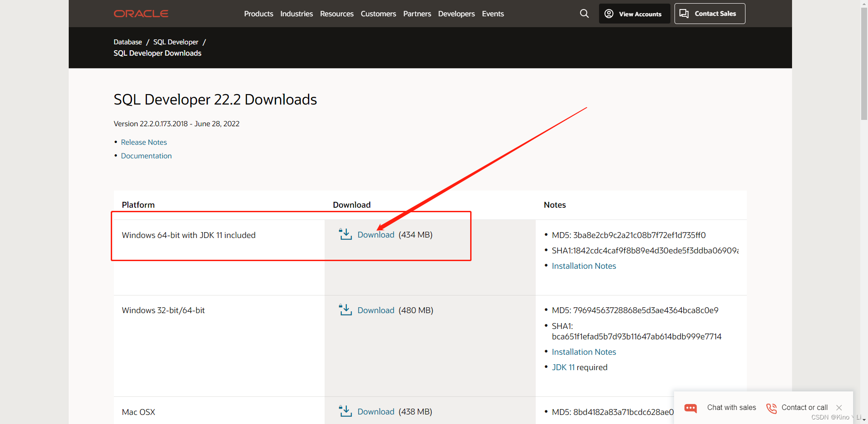Select the MD5 8bd4182a83a71bcdc628ae0 text
Screen dimensions: 868x424
coord(613,412)
